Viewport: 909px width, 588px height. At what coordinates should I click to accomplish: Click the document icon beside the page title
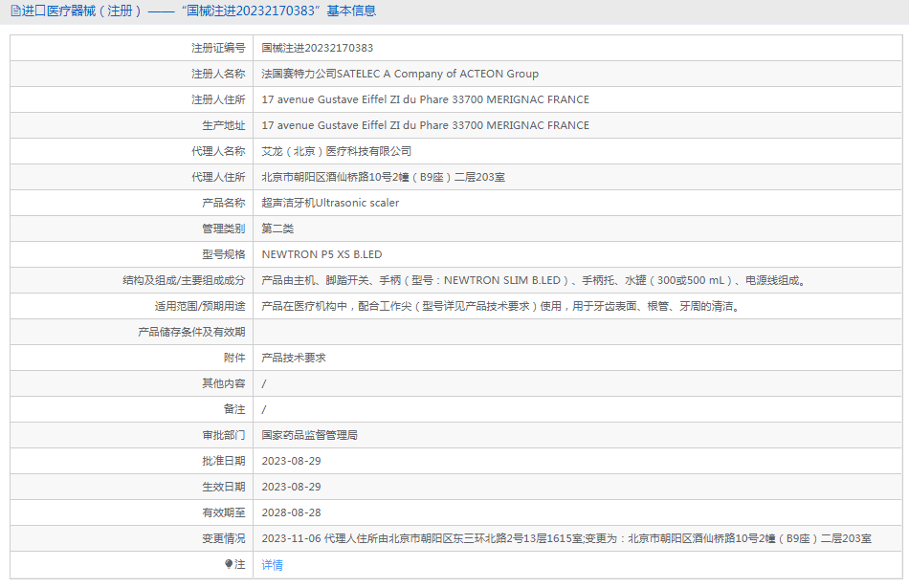(15, 11)
